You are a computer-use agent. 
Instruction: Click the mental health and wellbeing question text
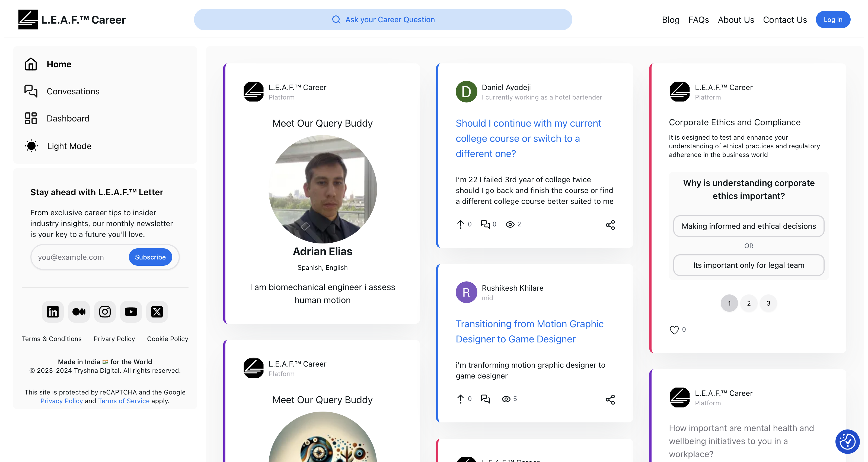click(x=741, y=441)
